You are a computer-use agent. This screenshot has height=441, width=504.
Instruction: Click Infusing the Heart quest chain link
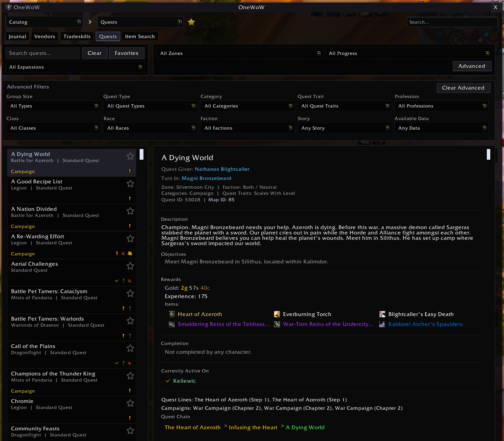coord(253,428)
